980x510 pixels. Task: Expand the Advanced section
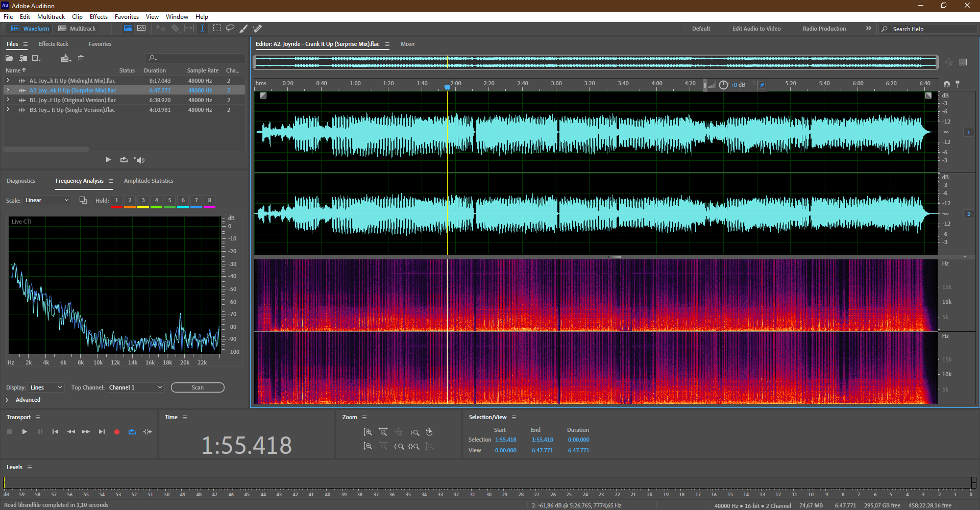tap(7, 400)
